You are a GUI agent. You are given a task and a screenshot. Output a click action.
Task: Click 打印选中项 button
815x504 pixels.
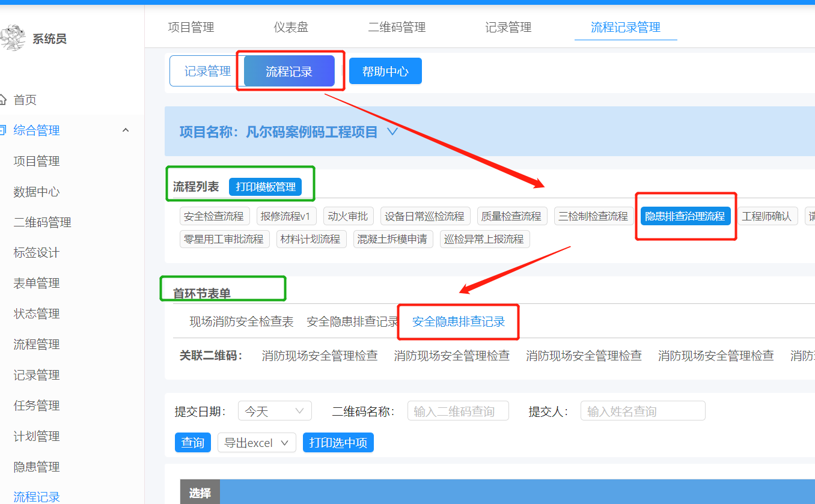(x=338, y=443)
